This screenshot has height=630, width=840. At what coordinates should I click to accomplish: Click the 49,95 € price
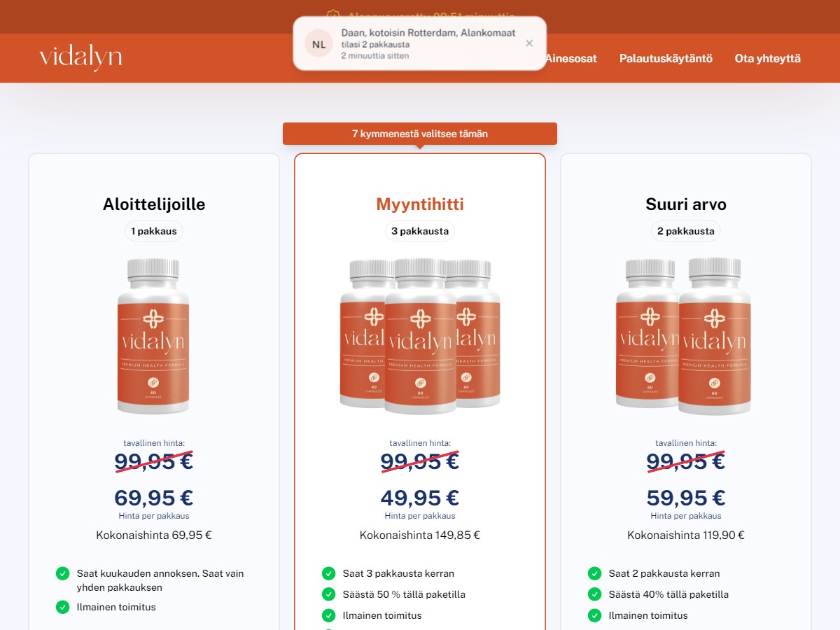coord(420,498)
